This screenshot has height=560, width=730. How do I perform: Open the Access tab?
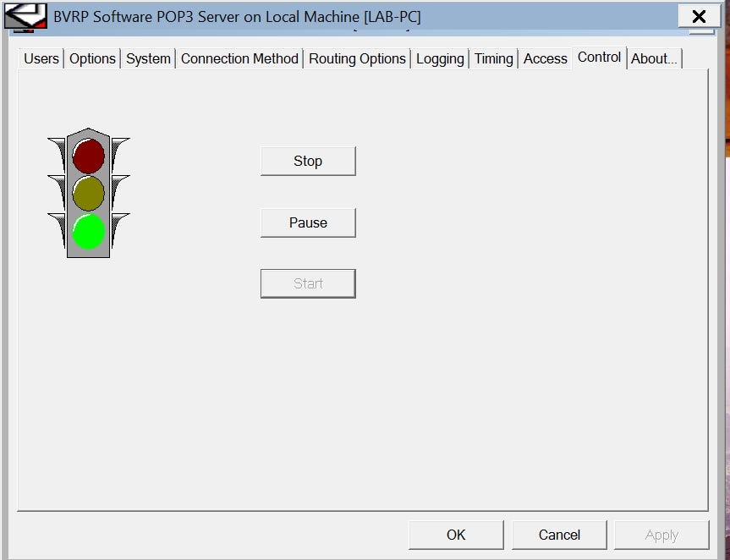(x=545, y=58)
